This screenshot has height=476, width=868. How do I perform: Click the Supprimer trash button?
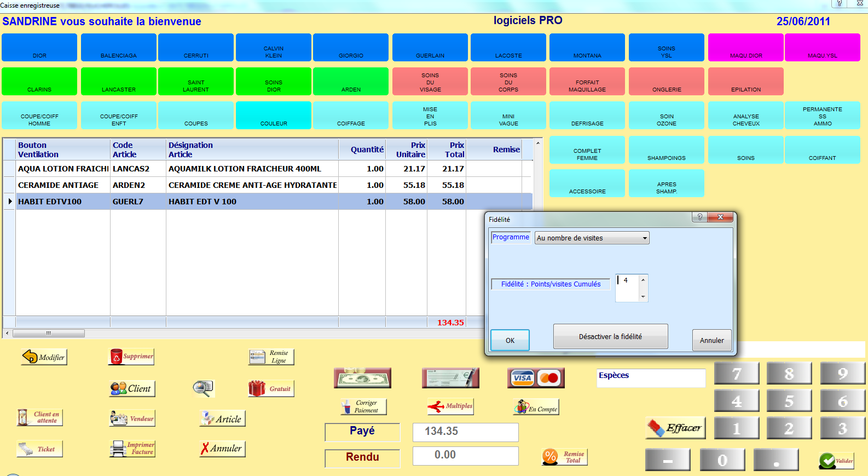click(131, 357)
